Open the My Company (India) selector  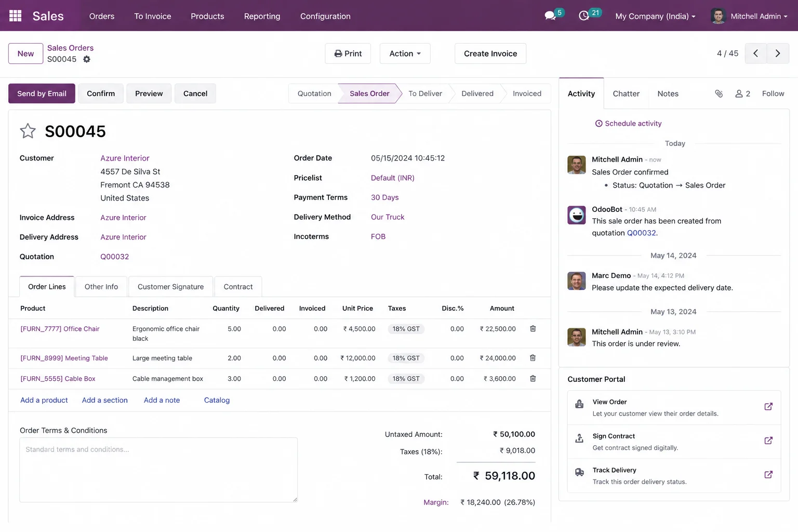pyautogui.click(x=655, y=16)
